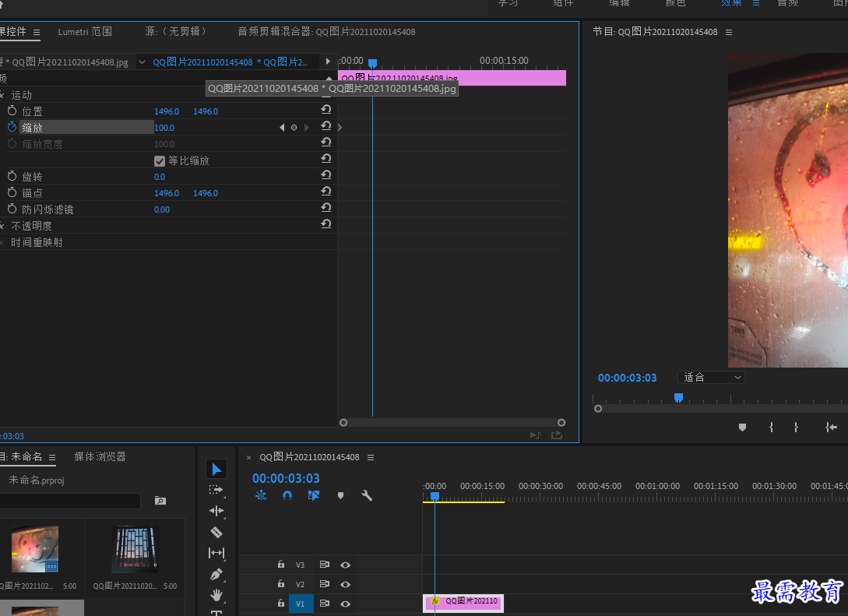Open timeline display settings wrench
Screen dimensions: 848x616
tap(367, 495)
